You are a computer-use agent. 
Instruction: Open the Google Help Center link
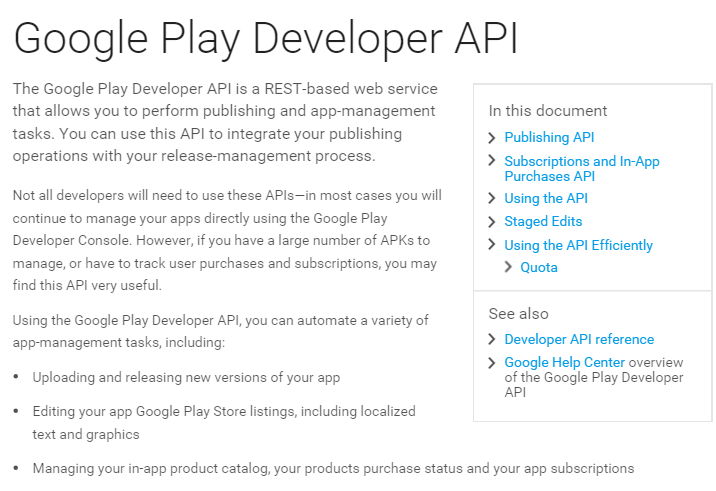tap(564, 362)
